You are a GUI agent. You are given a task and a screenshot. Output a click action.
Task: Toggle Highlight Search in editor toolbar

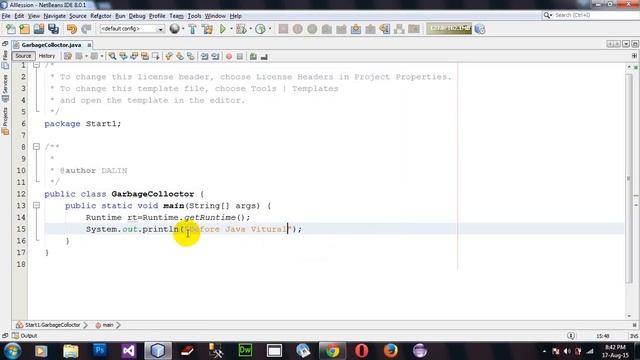pyautogui.click(x=144, y=56)
